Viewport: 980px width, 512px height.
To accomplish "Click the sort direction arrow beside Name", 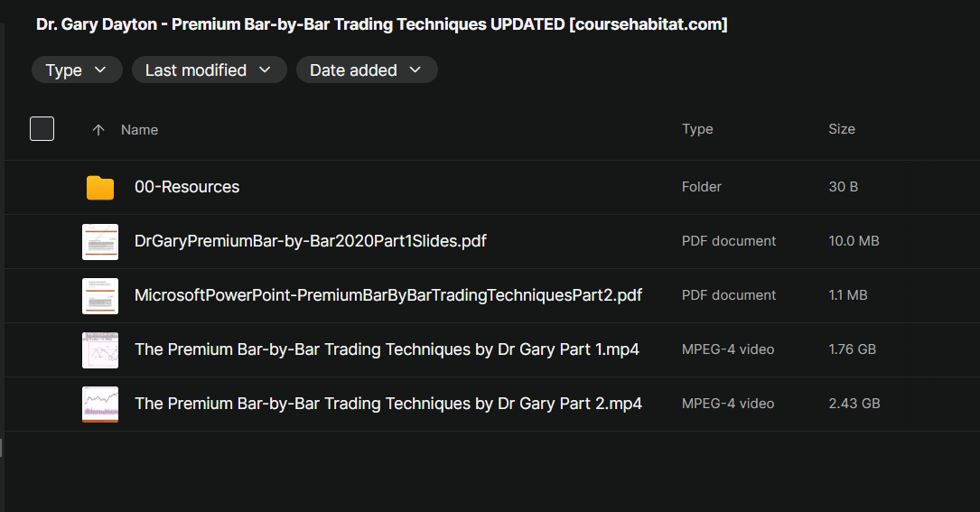I will 98,130.
